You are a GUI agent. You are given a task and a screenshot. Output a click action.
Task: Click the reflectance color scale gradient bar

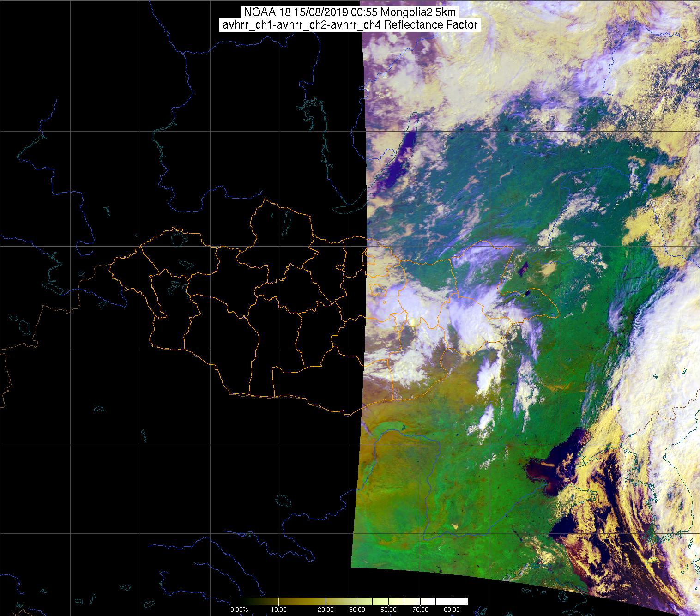click(x=350, y=601)
